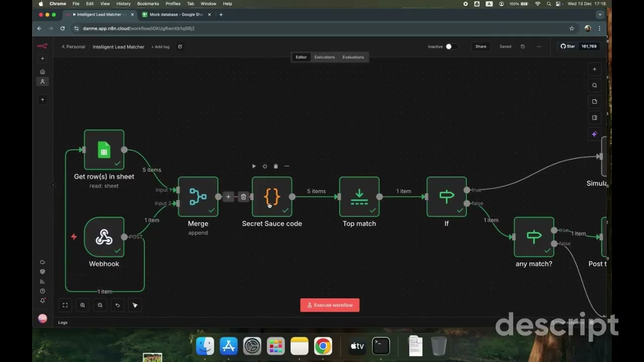Star n8n on GitHub

point(568,46)
